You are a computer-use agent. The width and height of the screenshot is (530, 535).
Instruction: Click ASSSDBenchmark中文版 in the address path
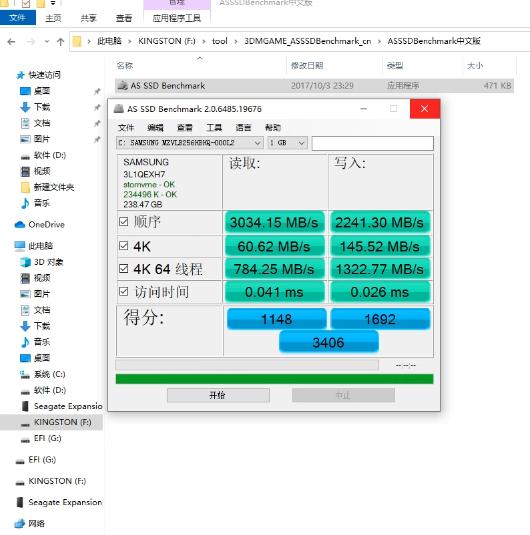click(434, 41)
